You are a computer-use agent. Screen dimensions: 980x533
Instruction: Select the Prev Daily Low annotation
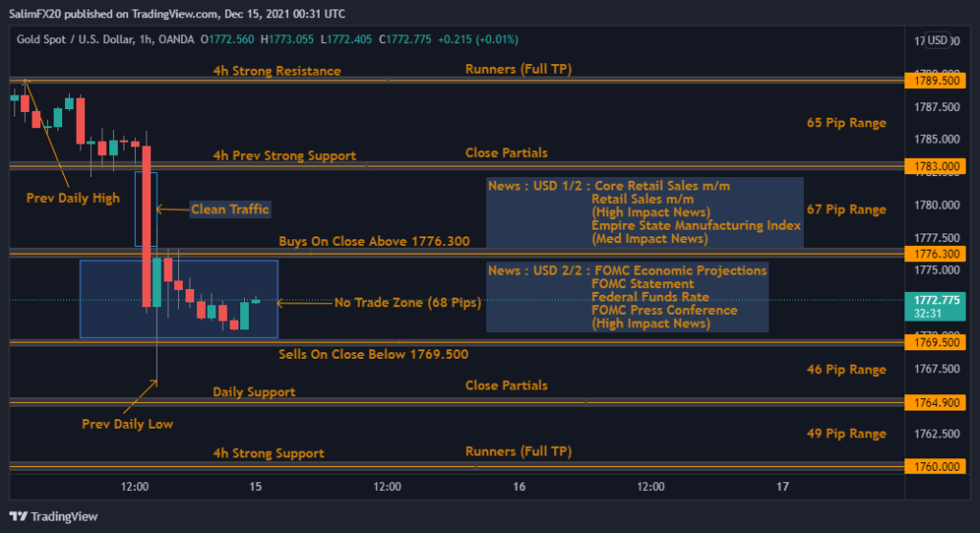point(127,423)
